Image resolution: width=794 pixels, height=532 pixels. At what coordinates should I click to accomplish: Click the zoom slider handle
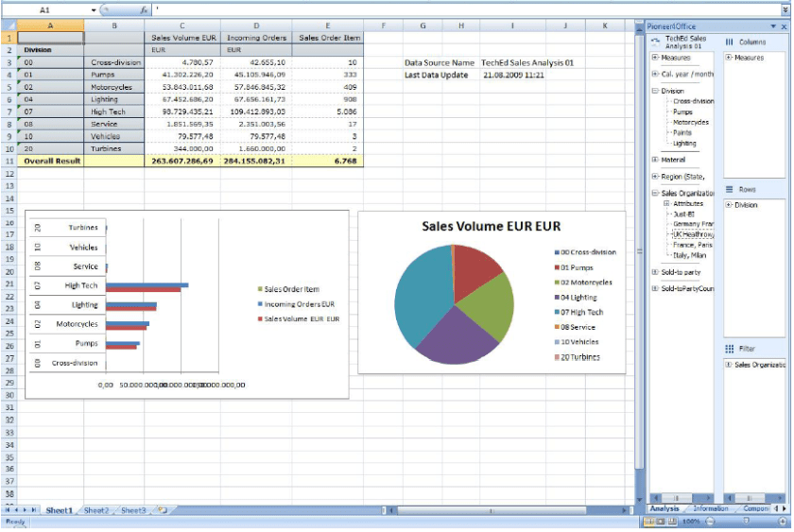[746, 521]
